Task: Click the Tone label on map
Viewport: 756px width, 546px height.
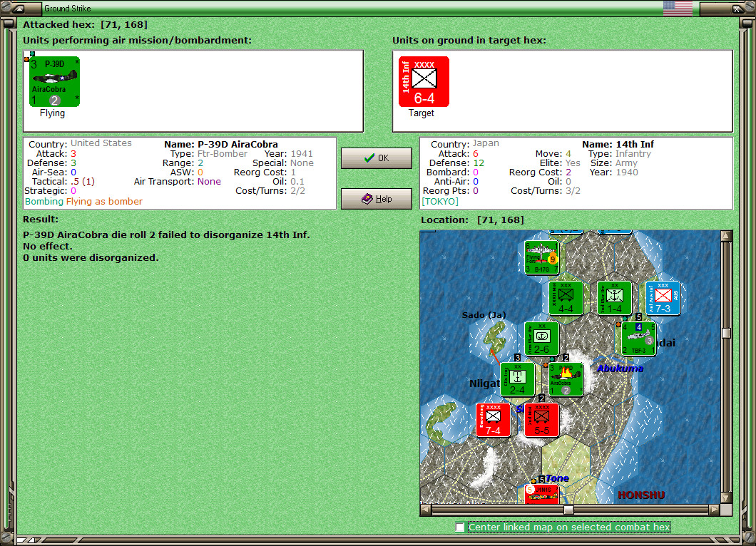Action: [557, 478]
